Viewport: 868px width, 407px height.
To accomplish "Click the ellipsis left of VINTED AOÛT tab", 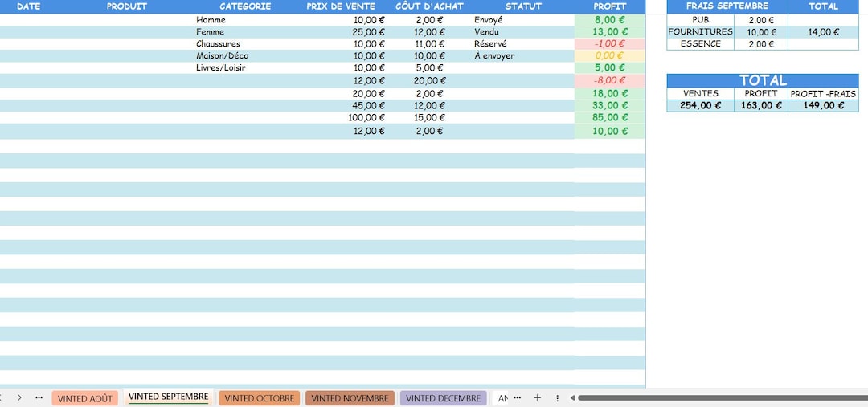I will coord(39,397).
